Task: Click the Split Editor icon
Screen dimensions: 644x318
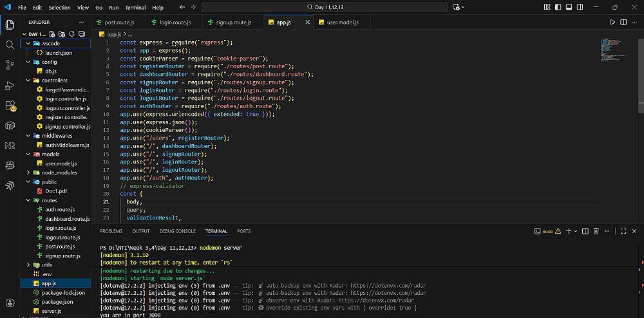Action: (x=623, y=23)
